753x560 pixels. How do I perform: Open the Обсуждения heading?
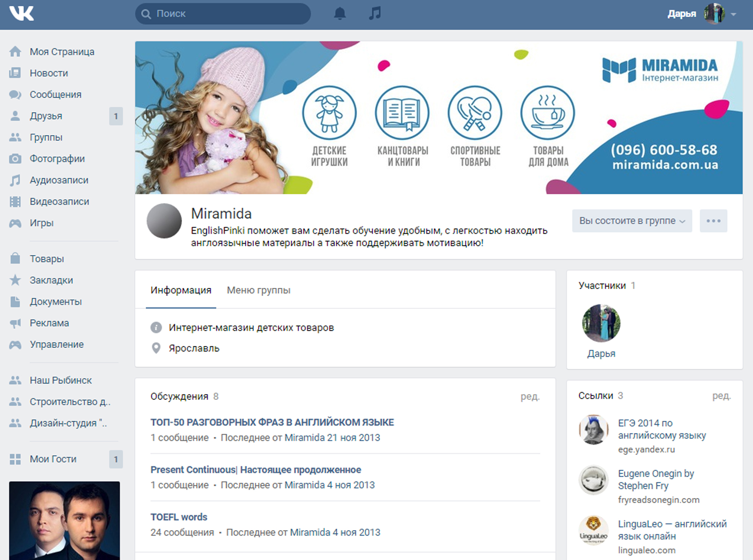[179, 396]
